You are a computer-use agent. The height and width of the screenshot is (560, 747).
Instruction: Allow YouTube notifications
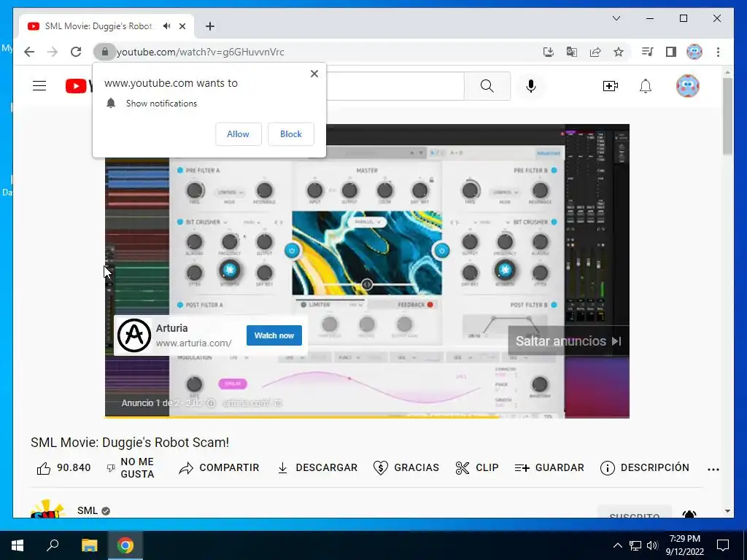(x=239, y=134)
